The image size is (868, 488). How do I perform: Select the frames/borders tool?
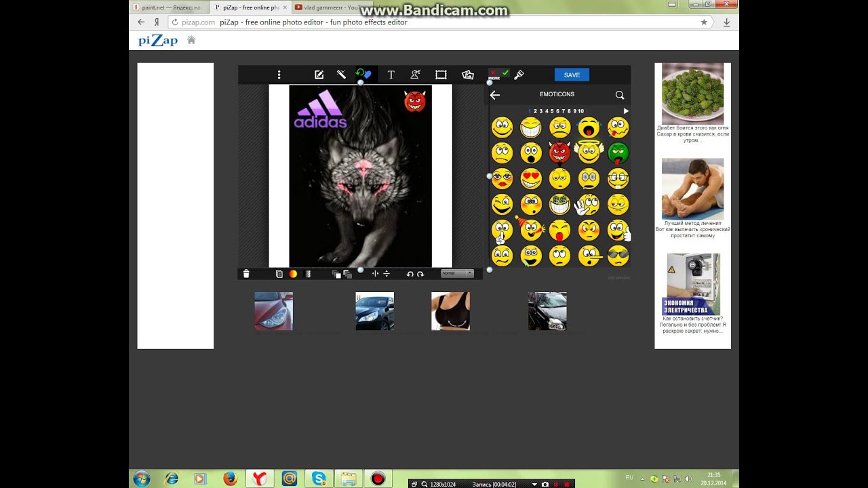point(441,75)
